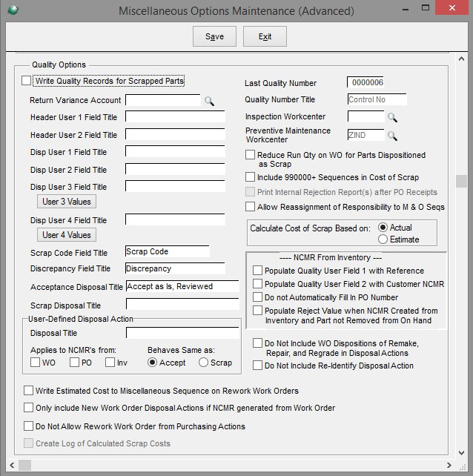Viewport: 473px width, 476px height.
Task: Click the horizontal scrollbar right arrow
Action: (449, 465)
